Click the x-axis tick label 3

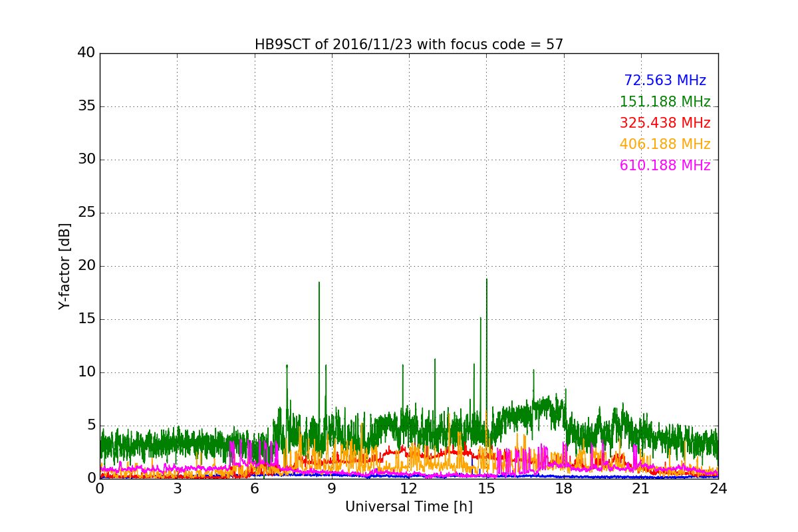[x=177, y=489]
